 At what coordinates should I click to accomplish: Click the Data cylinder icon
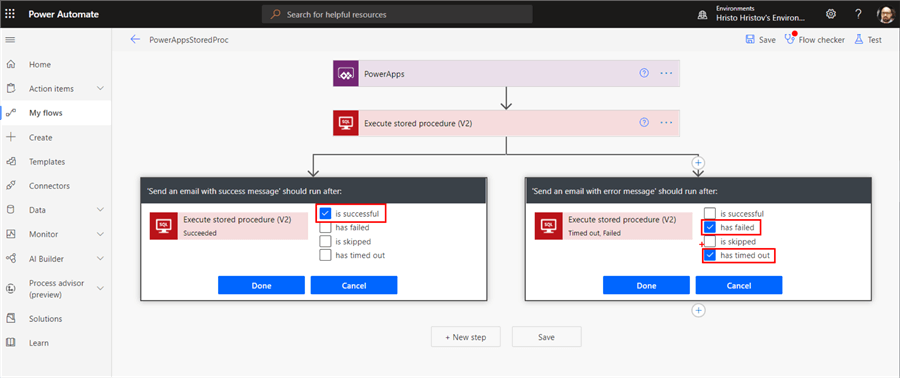(x=10, y=210)
